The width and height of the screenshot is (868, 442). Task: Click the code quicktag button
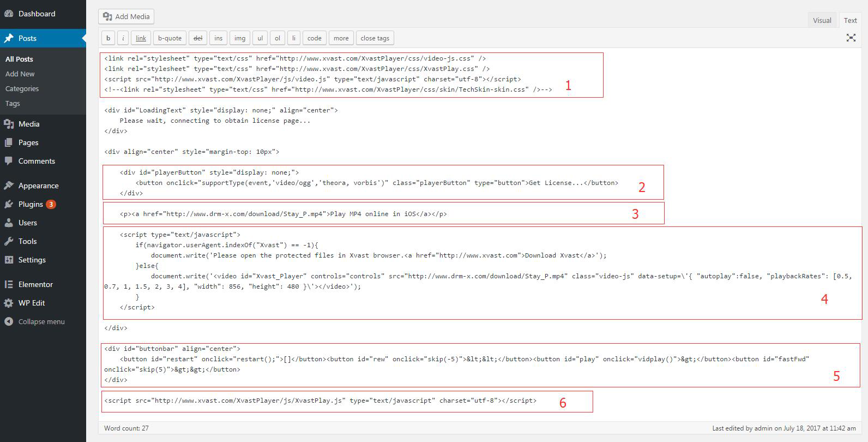[x=314, y=38]
